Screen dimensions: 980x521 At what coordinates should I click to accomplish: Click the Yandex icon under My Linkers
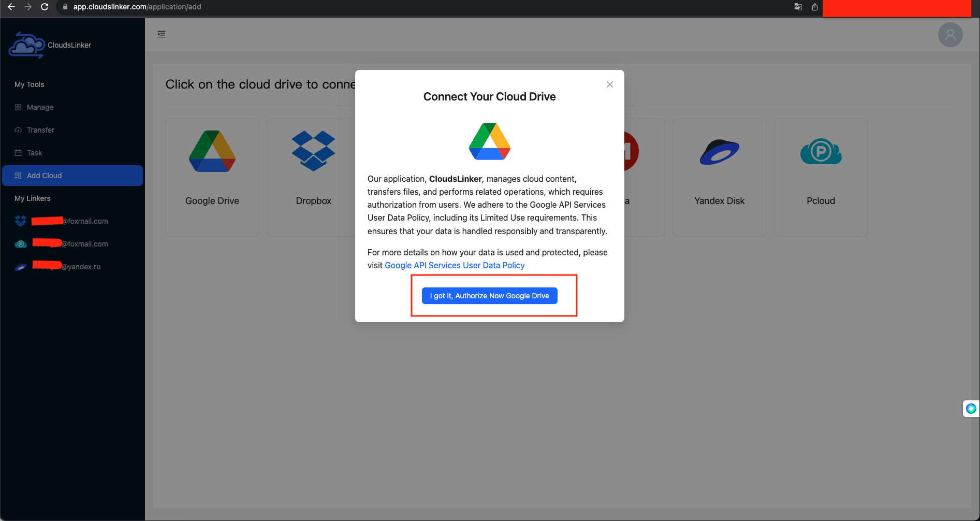point(21,267)
